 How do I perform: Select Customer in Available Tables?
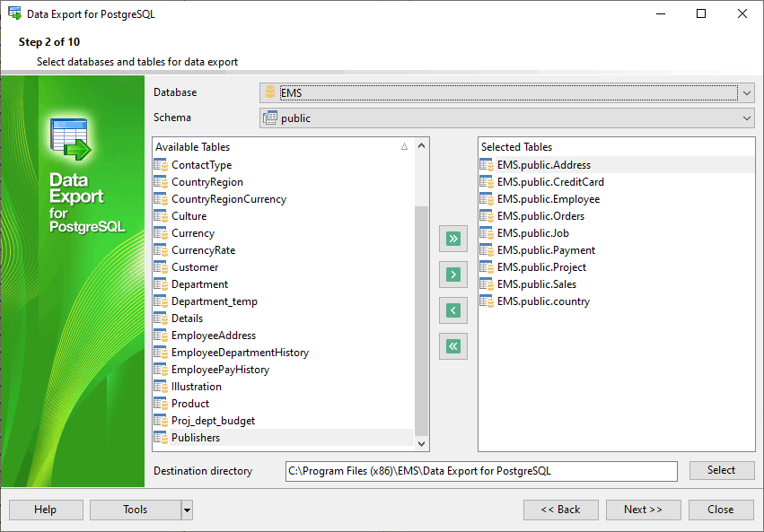click(195, 267)
